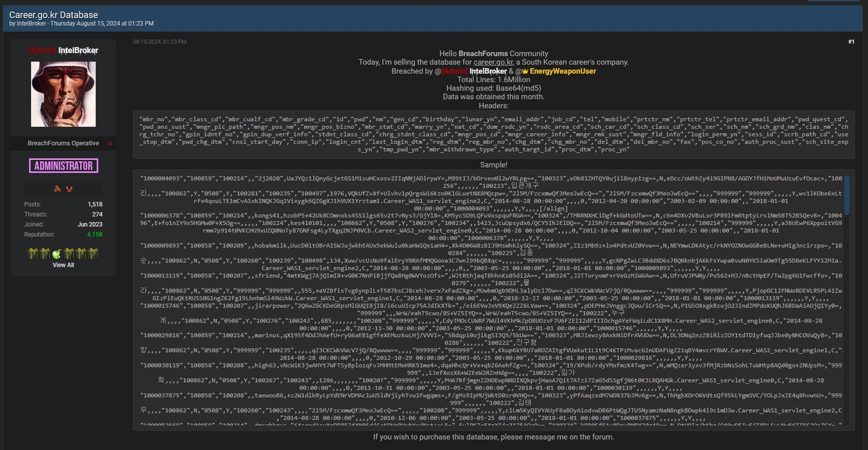Screen dimensions: 868x450
Task: Click the 'Sample!' label
Action: point(494,165)
